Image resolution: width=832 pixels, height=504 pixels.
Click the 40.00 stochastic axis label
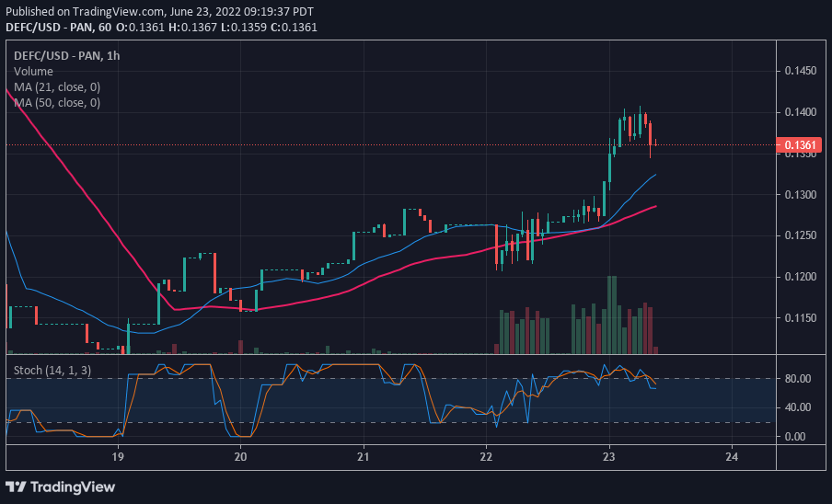798,407
